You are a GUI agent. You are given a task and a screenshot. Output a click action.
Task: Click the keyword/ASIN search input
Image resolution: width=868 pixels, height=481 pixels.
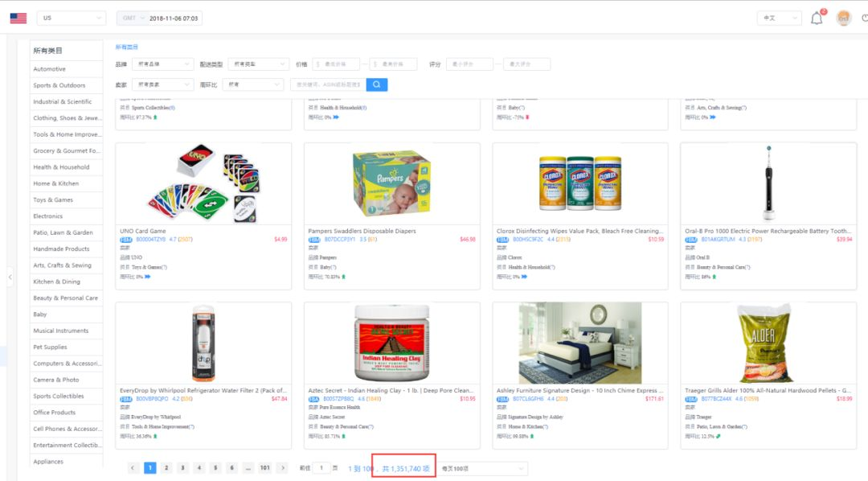pyautogui.click(x=328, y=84)
